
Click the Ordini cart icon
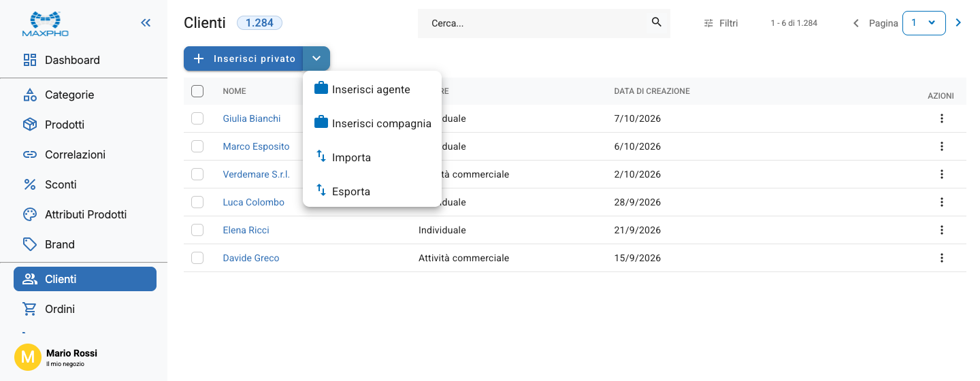30,309
